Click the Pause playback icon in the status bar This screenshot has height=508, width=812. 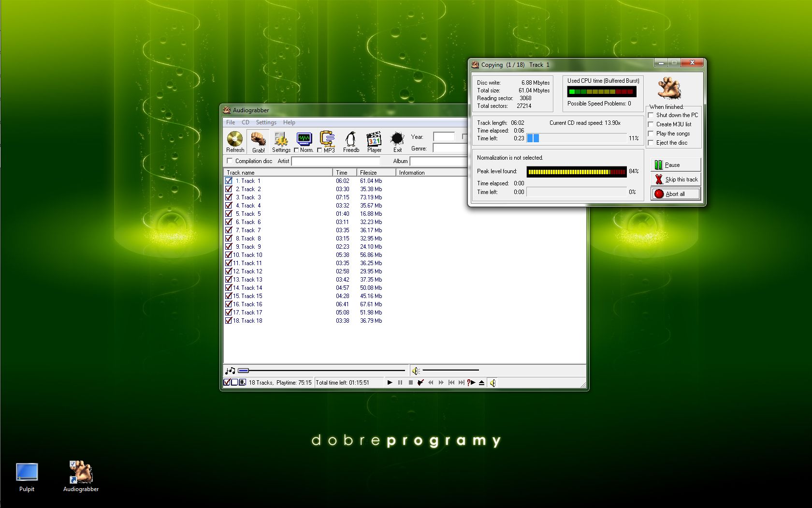400,383
